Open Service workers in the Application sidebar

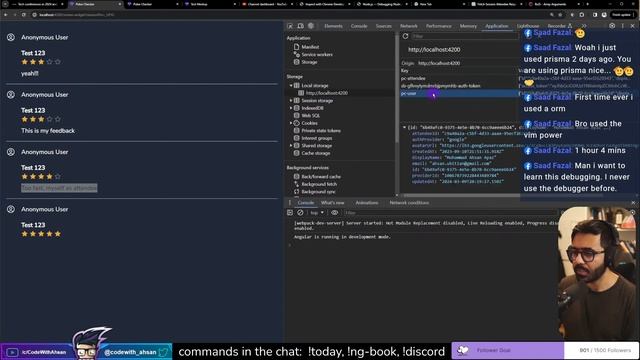click(x=317, y=54)
